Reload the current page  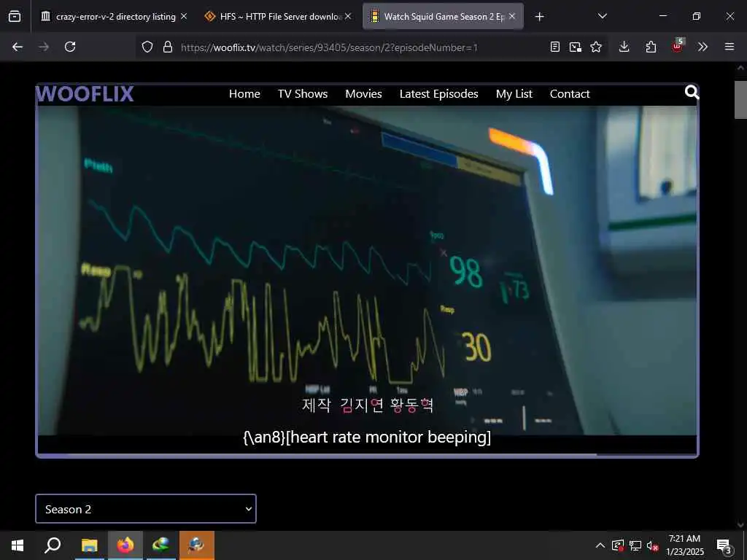[70, 47]
